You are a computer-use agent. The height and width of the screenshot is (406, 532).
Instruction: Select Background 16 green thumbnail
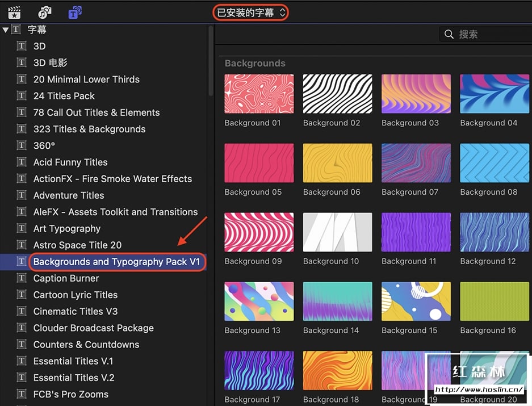495,302
